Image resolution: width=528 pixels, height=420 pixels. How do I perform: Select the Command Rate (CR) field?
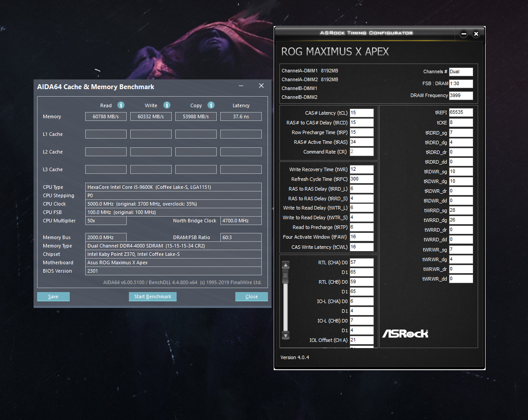(362, 152)
